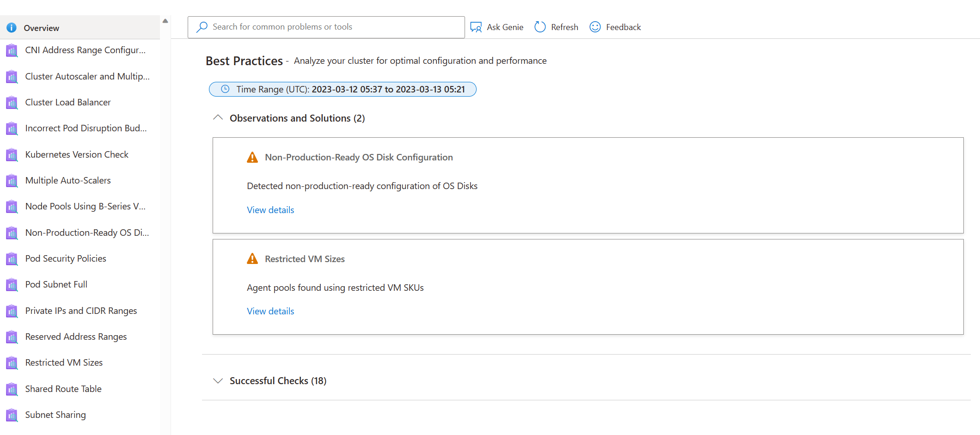Click the Kubernetes Version Check detector icon
980x435 pixels.
pyautogui.click(x=12, y=155)
